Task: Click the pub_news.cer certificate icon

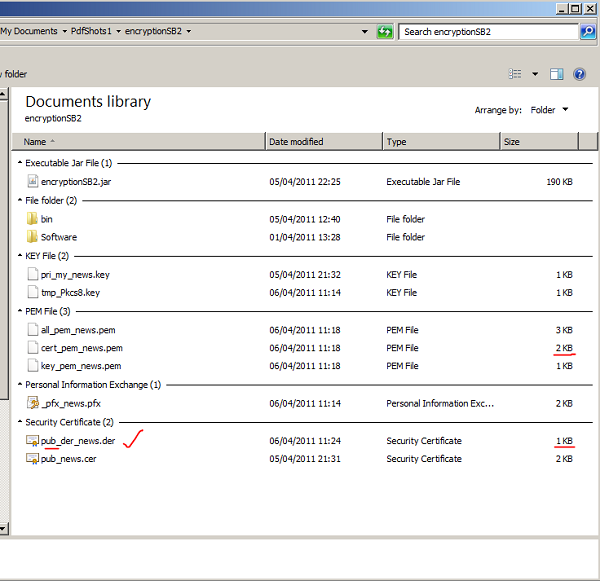Action: coord(33,458)
